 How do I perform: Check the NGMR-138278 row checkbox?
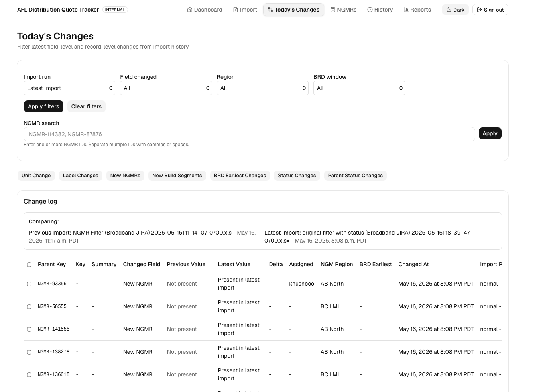click(29, 352)
